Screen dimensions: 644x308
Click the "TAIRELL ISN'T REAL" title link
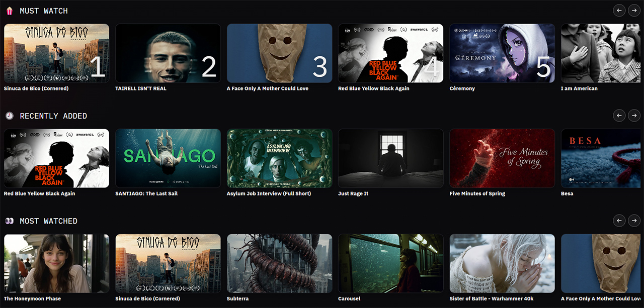tap(141, 88)
